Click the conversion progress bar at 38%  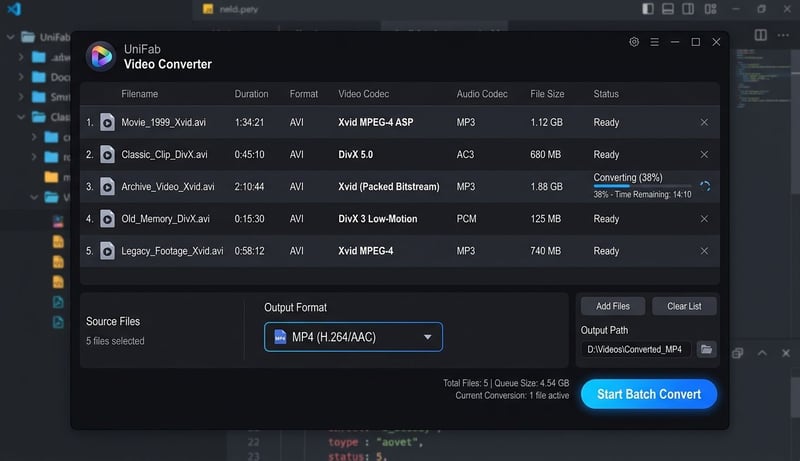[x=642, y=186]
